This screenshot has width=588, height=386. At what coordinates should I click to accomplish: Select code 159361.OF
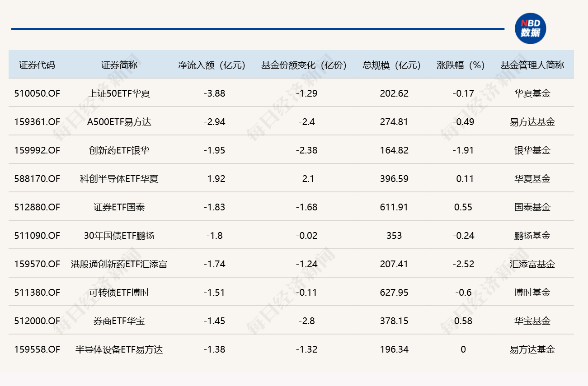point(37,122)
